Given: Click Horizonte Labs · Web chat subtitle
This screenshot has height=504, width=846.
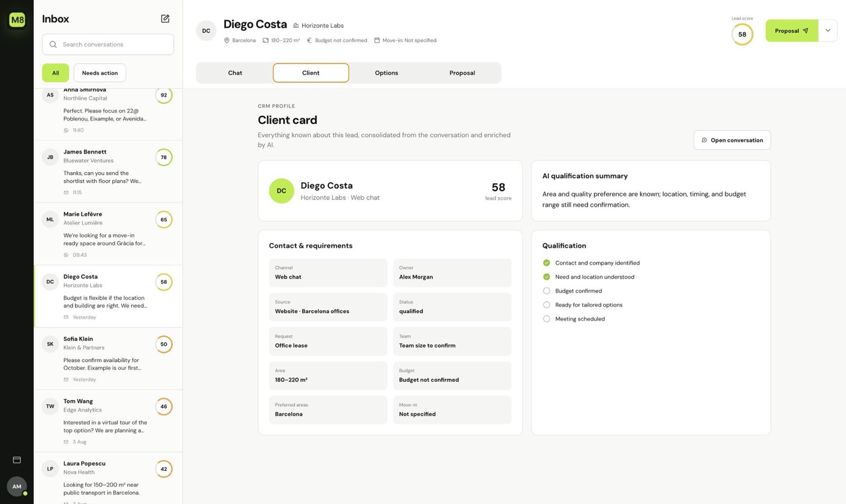Looking at the screenshot, I should click(340, 198).
